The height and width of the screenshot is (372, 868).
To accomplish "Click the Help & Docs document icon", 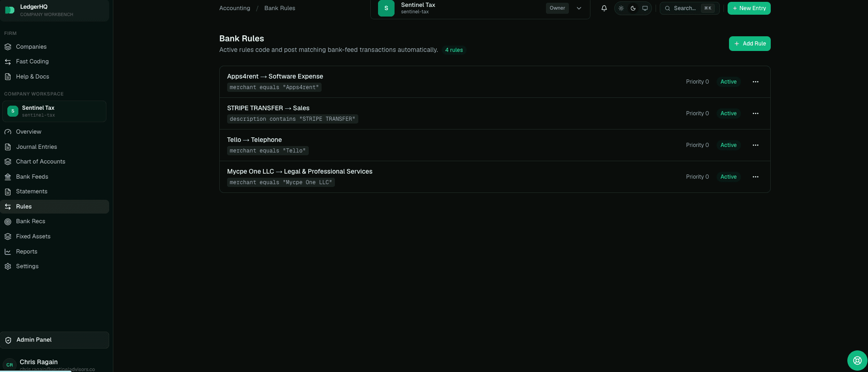I will (x=8, y=77).
